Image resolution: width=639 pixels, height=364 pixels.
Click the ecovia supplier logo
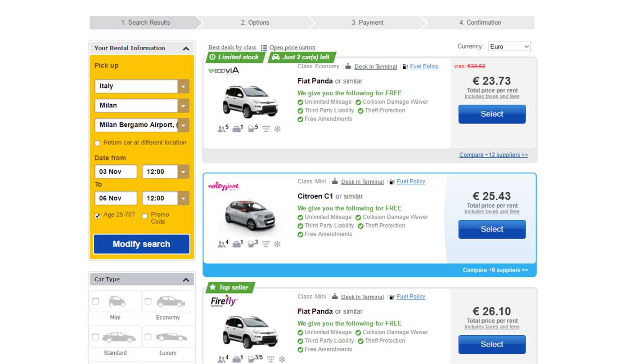coord(224,71)
